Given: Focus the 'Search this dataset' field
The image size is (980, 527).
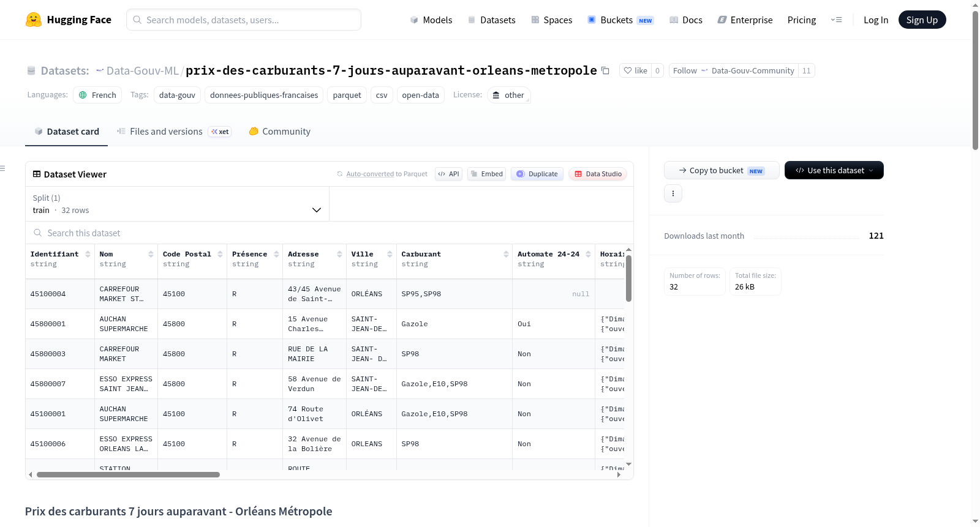Looking at the screenshot, I should pos(330,233).
